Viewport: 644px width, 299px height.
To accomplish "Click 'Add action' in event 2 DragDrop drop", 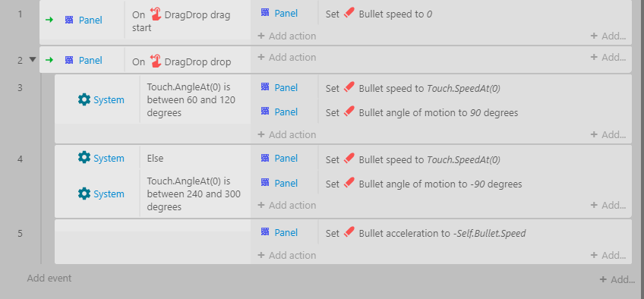I will 287,58.
